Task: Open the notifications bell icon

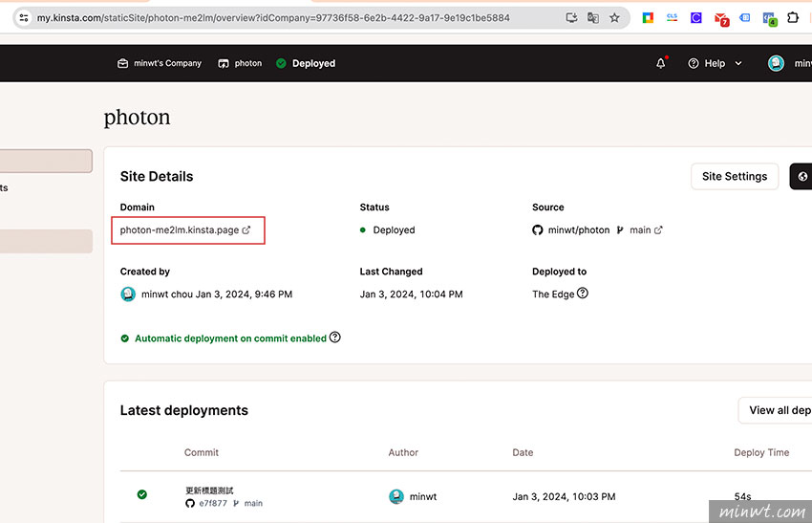Action: (x=661, y=63)
